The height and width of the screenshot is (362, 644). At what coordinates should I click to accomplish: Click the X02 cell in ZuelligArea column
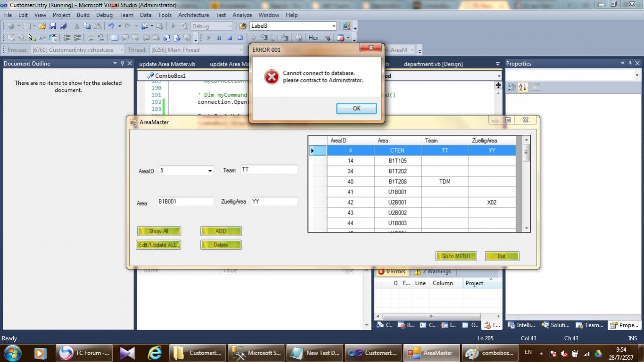click(492, 202)
